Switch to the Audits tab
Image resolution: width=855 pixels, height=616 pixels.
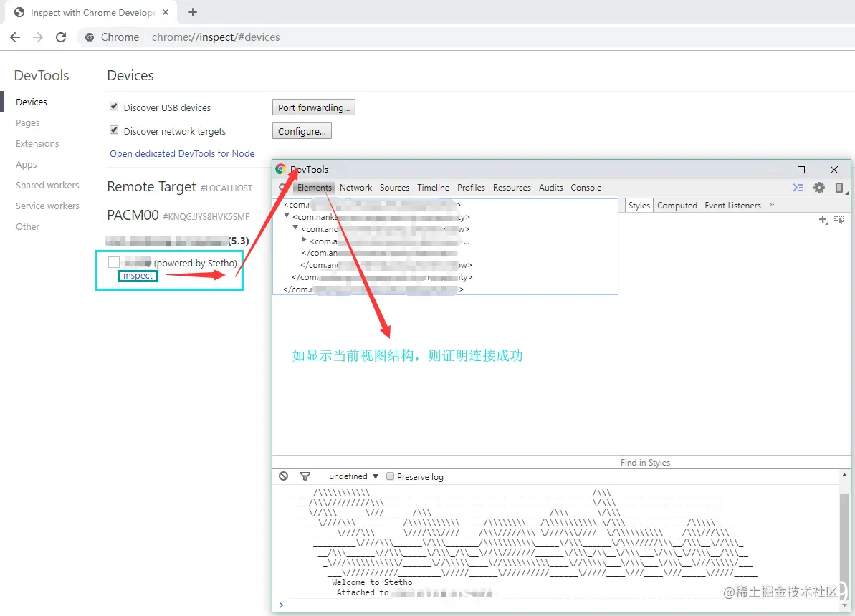coord(550,188)
